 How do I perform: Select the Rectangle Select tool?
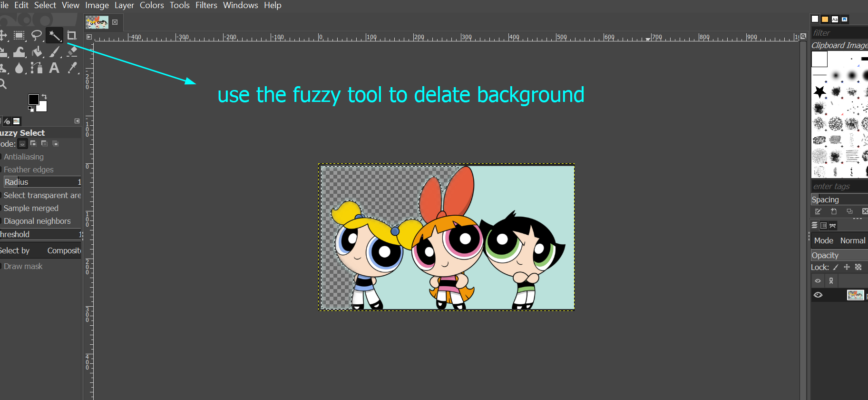click(x=19, y=35)
